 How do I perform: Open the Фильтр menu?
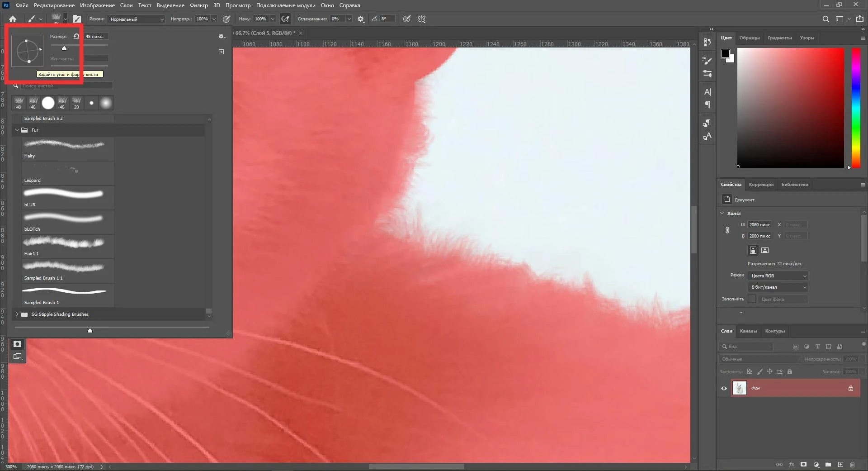click(198, 5)
